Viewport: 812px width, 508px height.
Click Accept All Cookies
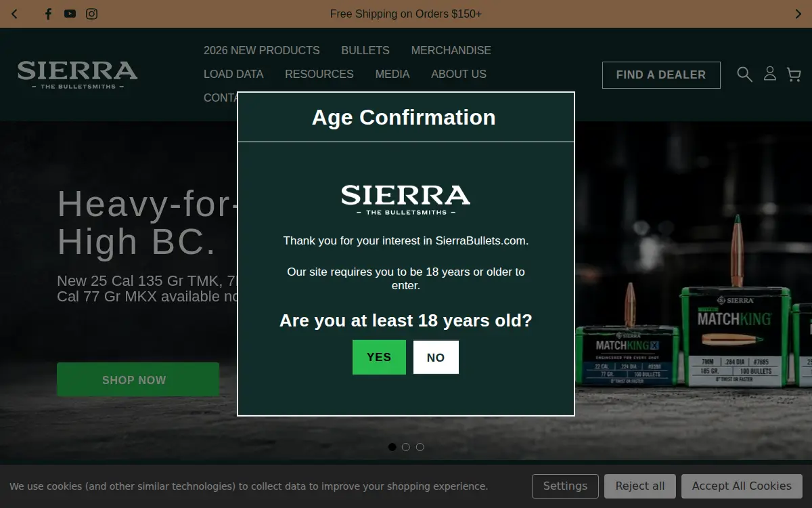click(742, 486)
